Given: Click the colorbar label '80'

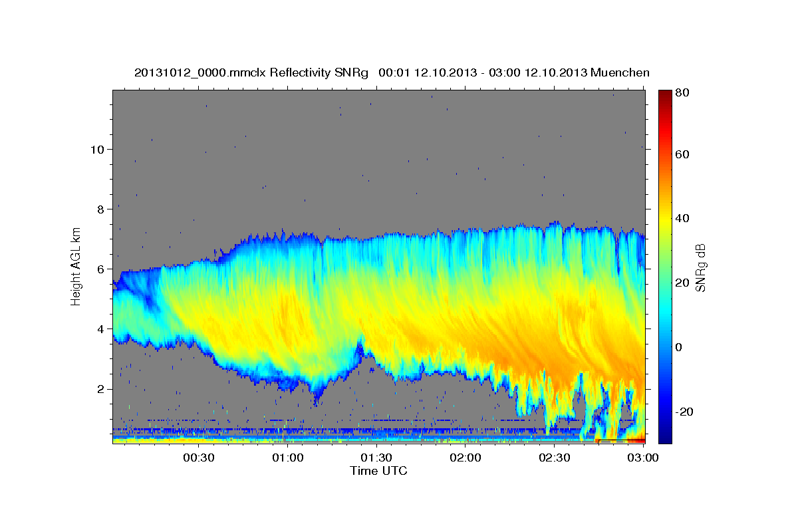Looking at the screenshot, I should (683, 92).
